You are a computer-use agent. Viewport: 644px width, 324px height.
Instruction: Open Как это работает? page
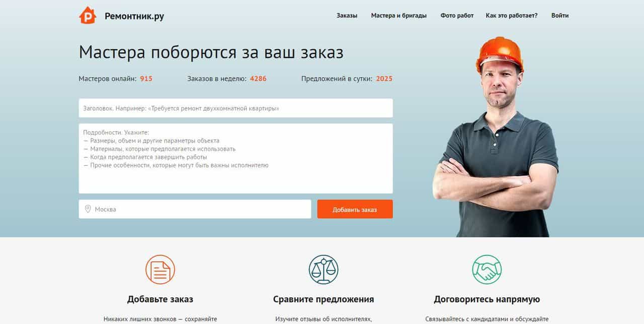[x=512, y=16]
